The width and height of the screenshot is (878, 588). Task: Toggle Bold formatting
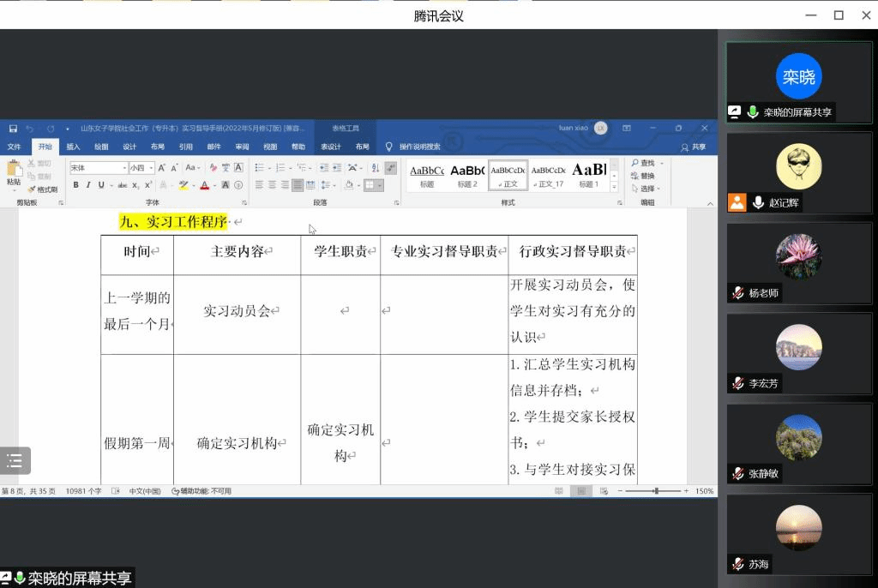point(75,185)
